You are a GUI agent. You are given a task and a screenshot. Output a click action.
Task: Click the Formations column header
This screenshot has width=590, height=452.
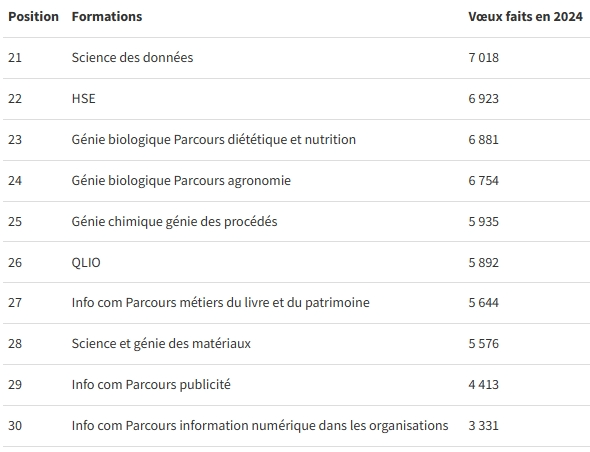point(107,17)
